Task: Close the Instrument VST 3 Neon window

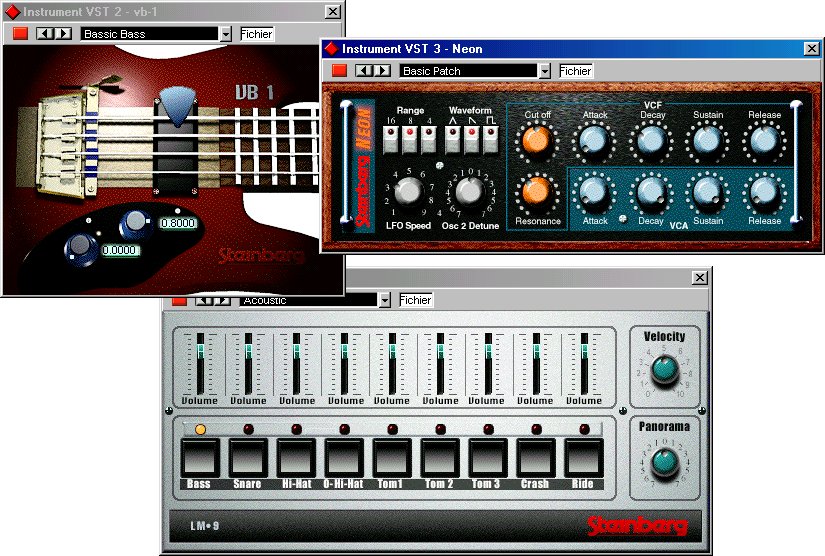Action: pyautogui.click(x=812, y=49)
